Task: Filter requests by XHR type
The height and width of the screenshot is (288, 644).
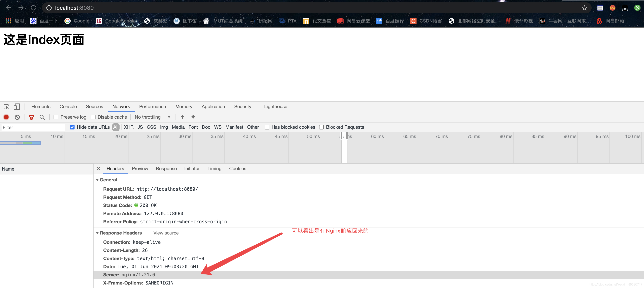Action: click(x=129, y=127)
